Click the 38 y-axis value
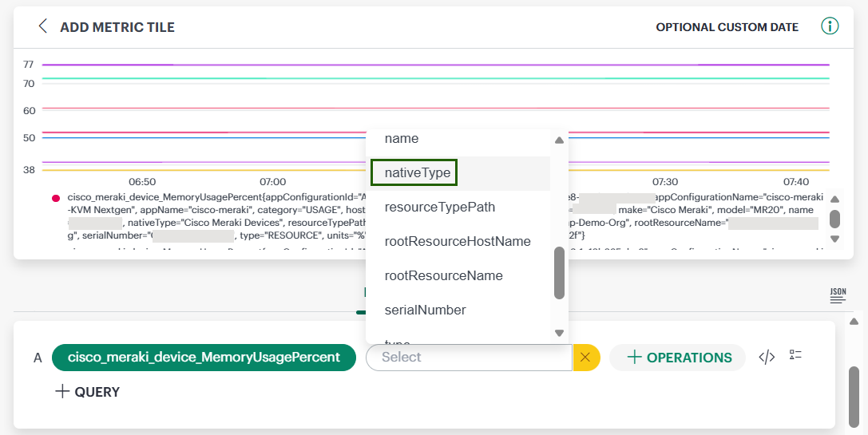This screenshot has width=868, height=435. pos(29,170)
